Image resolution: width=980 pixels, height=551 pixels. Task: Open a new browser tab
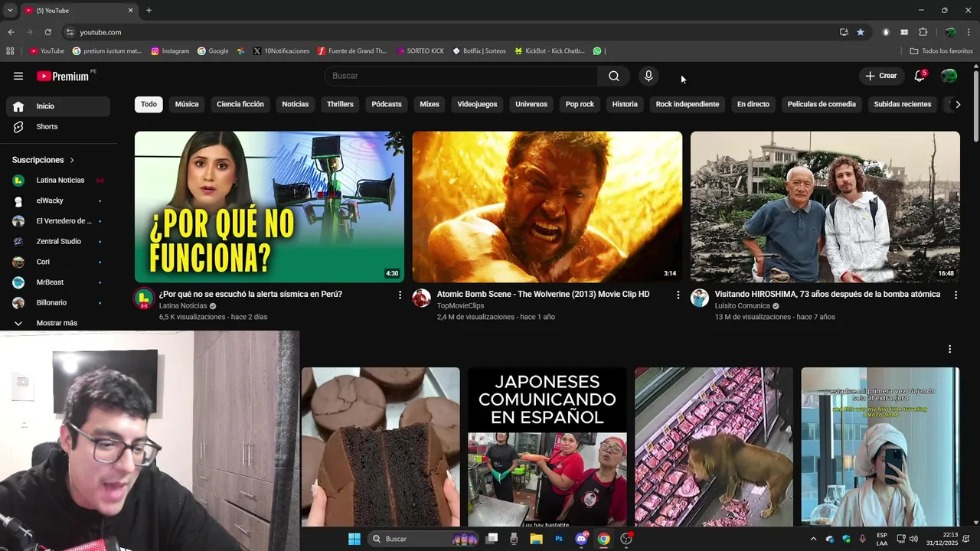[x=149, y=10]
